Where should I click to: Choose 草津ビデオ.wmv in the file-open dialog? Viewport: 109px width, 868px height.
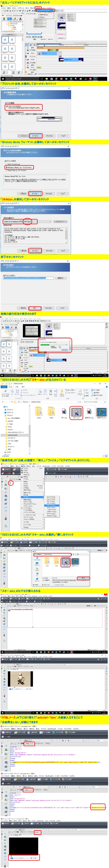click(75, 561)
